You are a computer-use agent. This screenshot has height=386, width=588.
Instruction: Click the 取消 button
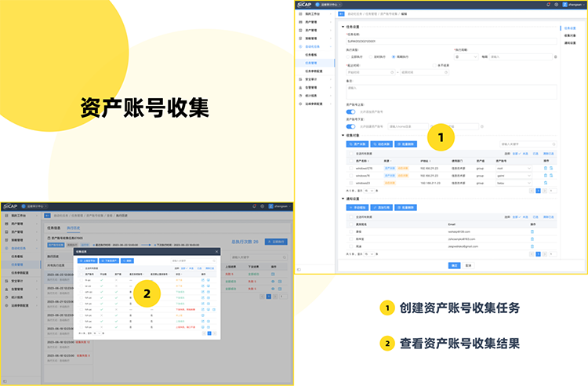point(469,265)
